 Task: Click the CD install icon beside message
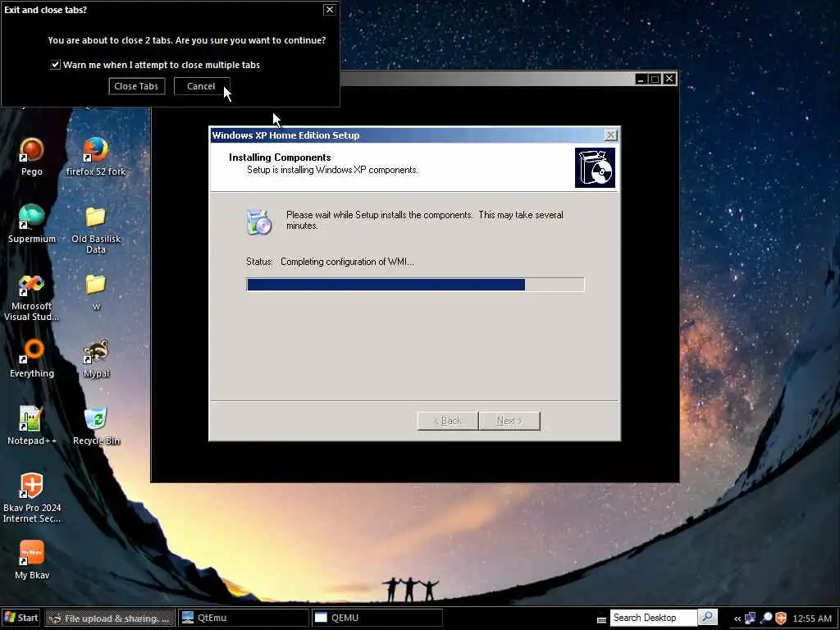(x=259, y=222)
